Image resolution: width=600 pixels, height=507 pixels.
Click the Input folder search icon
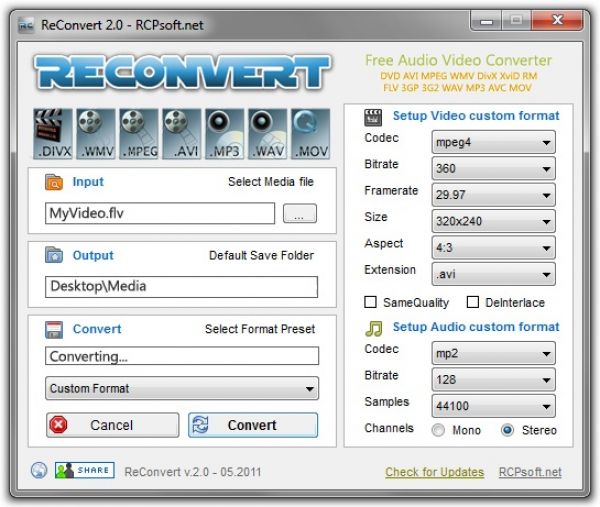(x=54, y=182)
